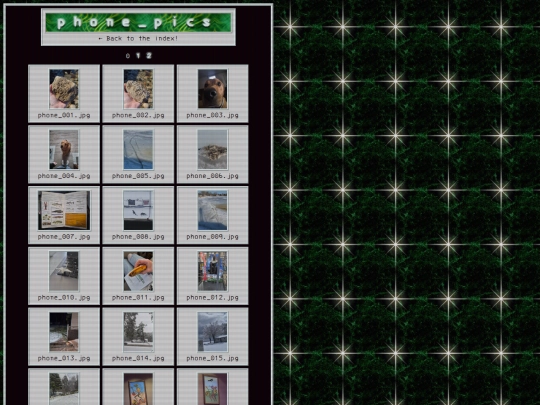Go to gallery page 2

149,55
